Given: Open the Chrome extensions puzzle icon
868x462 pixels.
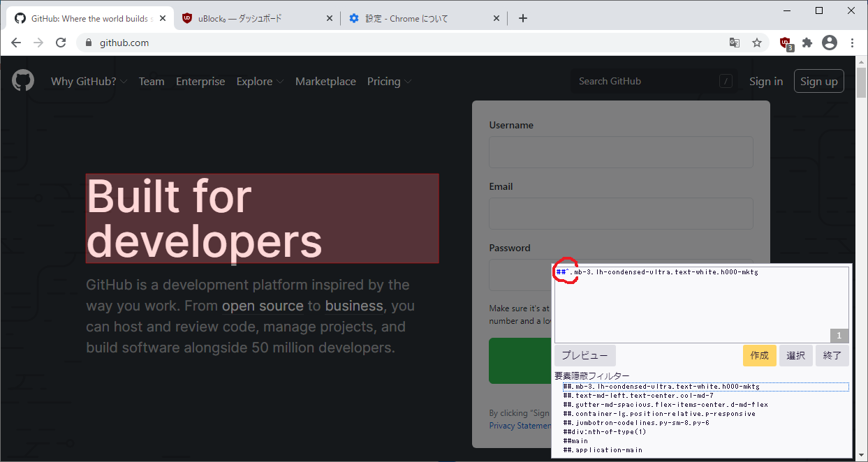Looking at the screenshot, I should pyautogui.click(x=807, y=43).
